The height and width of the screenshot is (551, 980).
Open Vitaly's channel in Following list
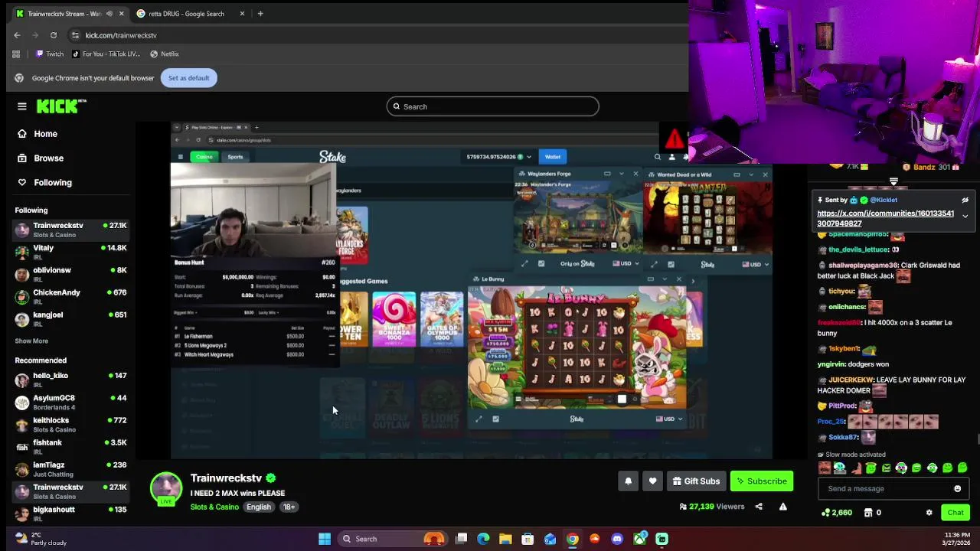click(x=70, y=253)
